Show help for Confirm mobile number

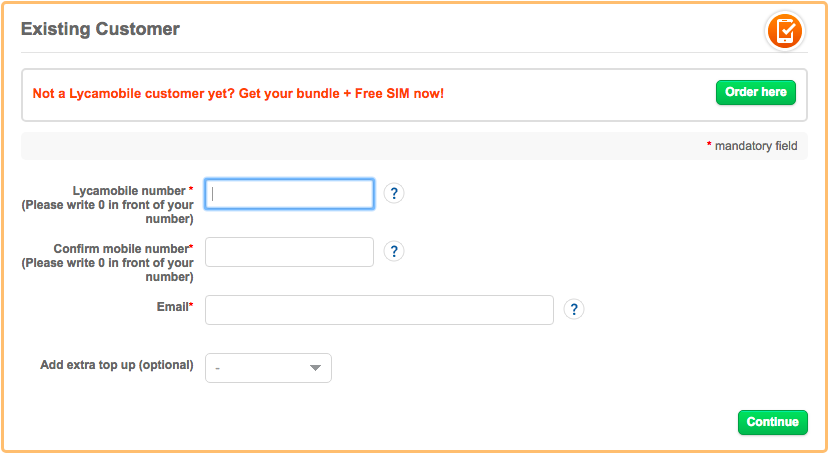[394, 251]
